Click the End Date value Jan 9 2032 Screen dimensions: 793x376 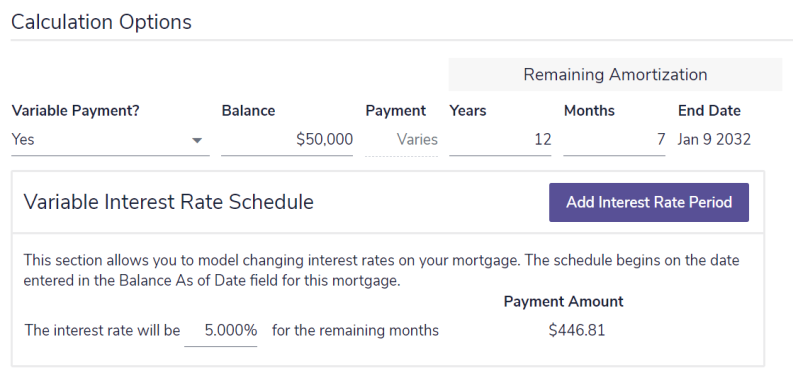click(x=714, y=140)
